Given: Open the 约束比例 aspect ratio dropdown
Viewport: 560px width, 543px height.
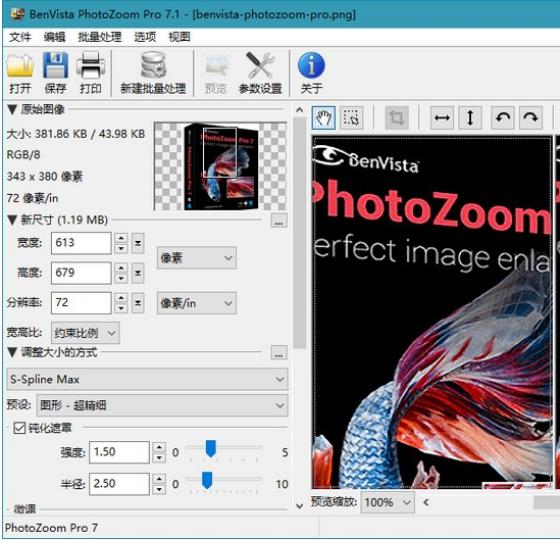Looking at the screenshot, I should [x=85, y=333].
